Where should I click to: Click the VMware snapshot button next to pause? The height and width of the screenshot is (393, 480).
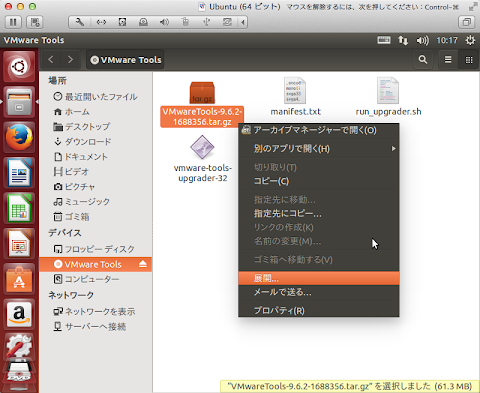tap(35, 22)
